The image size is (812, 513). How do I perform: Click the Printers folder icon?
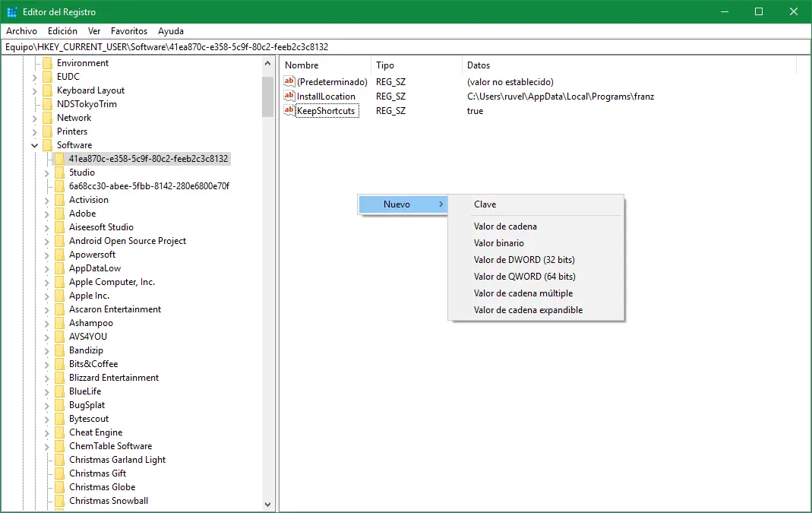point(48,131)
